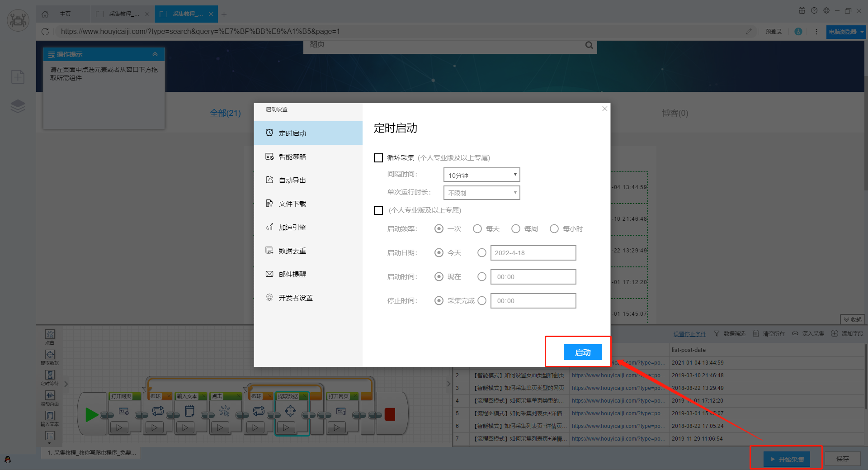Show more tools with the toolbar down arrow

tap(50, 443)
